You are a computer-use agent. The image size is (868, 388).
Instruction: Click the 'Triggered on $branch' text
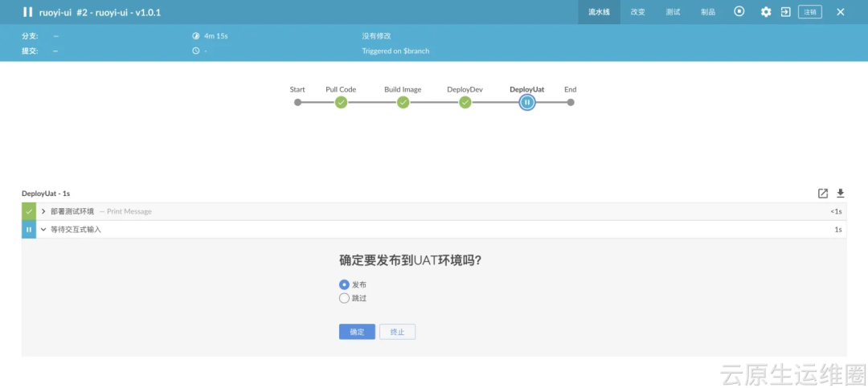point(395,51)
